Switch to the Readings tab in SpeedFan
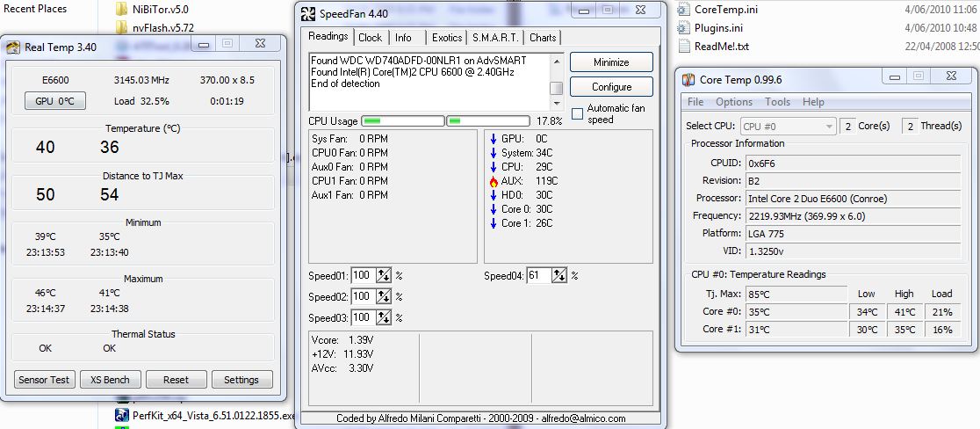This screenshot has width=980, height=429. tap(328, 36)
